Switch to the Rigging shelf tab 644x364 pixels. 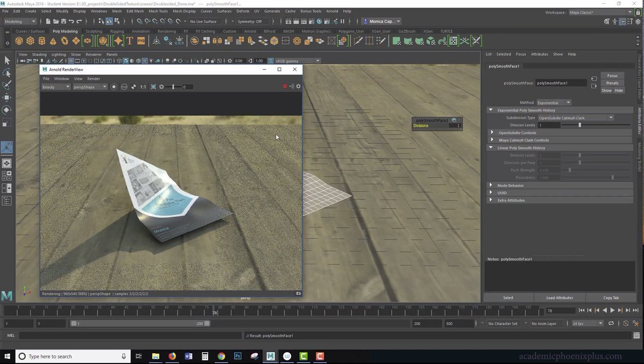[x=117, y=31]
